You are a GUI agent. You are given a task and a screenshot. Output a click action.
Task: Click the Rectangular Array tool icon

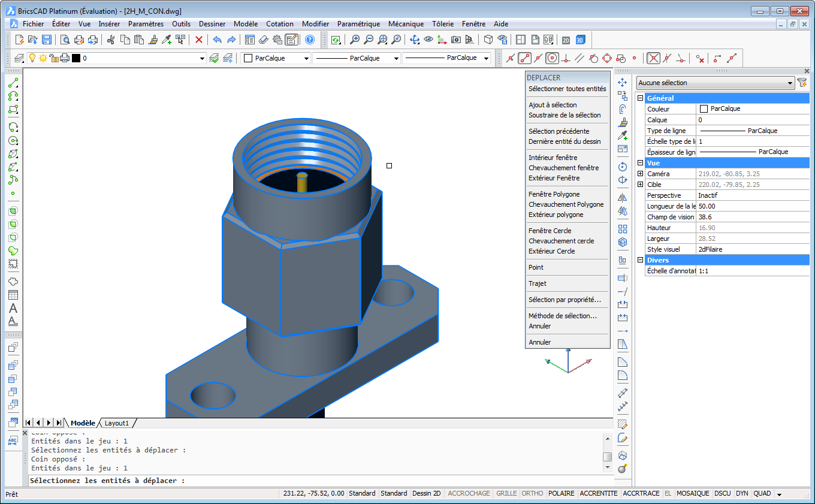coord(623,229)
